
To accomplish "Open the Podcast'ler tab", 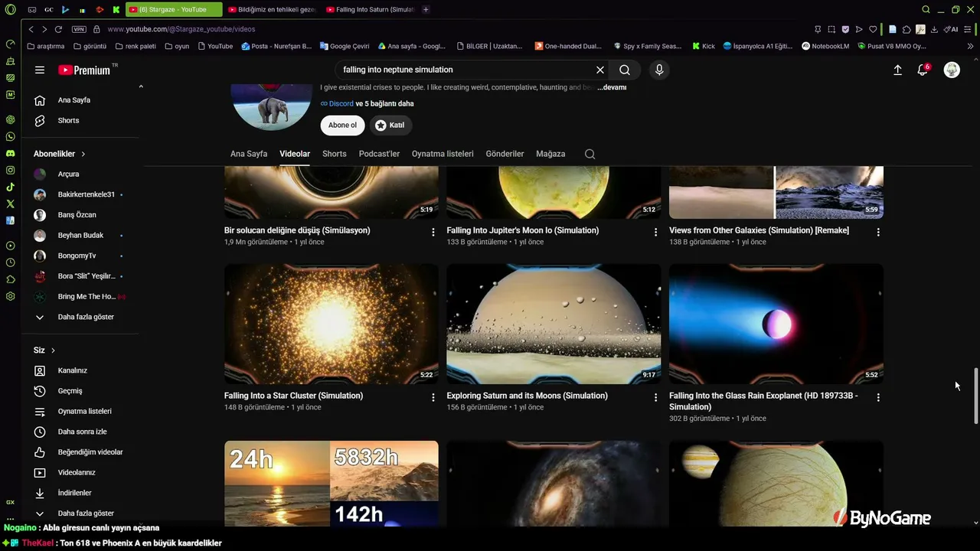I will (x=379, y=154).
